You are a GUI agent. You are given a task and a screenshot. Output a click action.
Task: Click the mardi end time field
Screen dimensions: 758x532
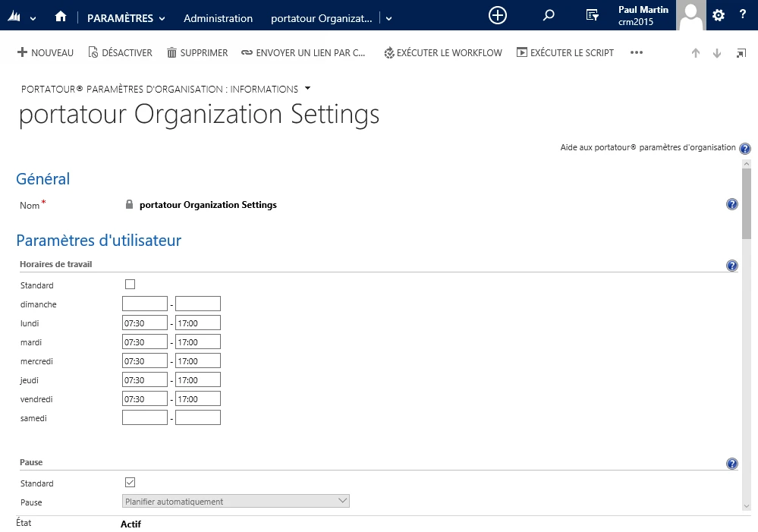198,342
